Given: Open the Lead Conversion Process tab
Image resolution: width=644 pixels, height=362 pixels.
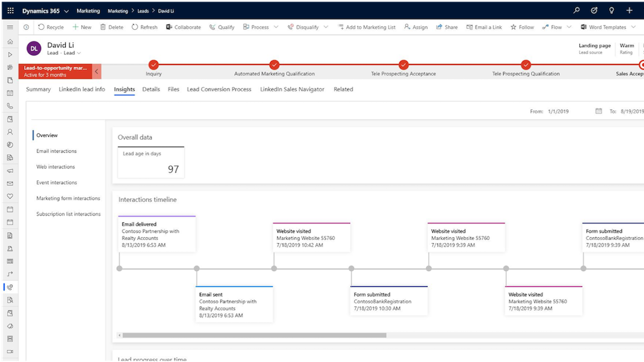Looking at the screenshot, I should (x=219, y=89).
